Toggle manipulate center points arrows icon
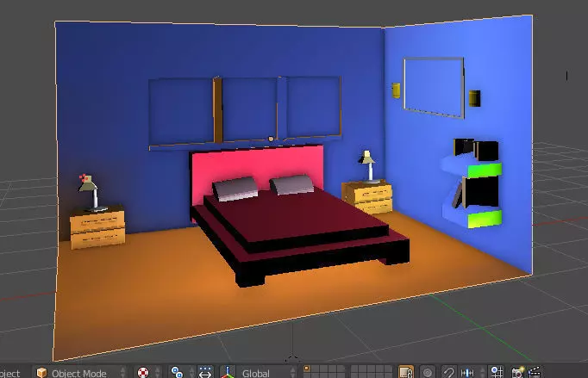 click(x=205, y=373)
